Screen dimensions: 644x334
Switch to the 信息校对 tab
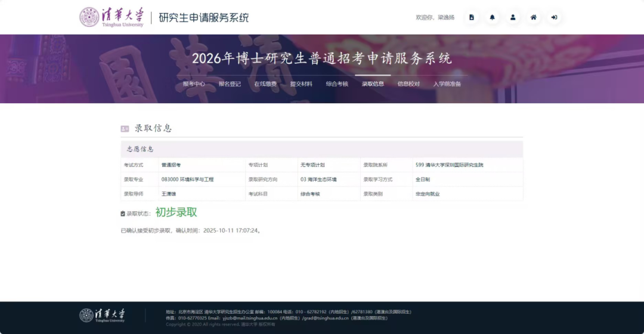pyautogui.click(x=408, y=84)
